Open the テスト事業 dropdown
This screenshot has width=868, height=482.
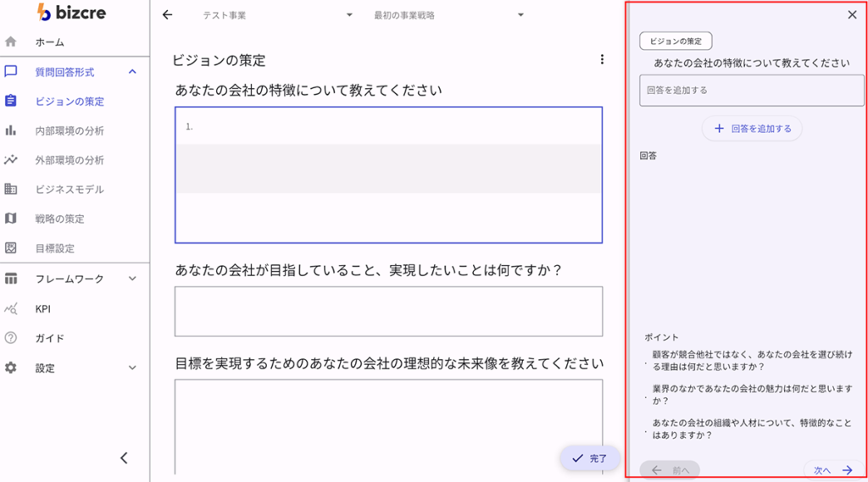[x=277, y=15]
